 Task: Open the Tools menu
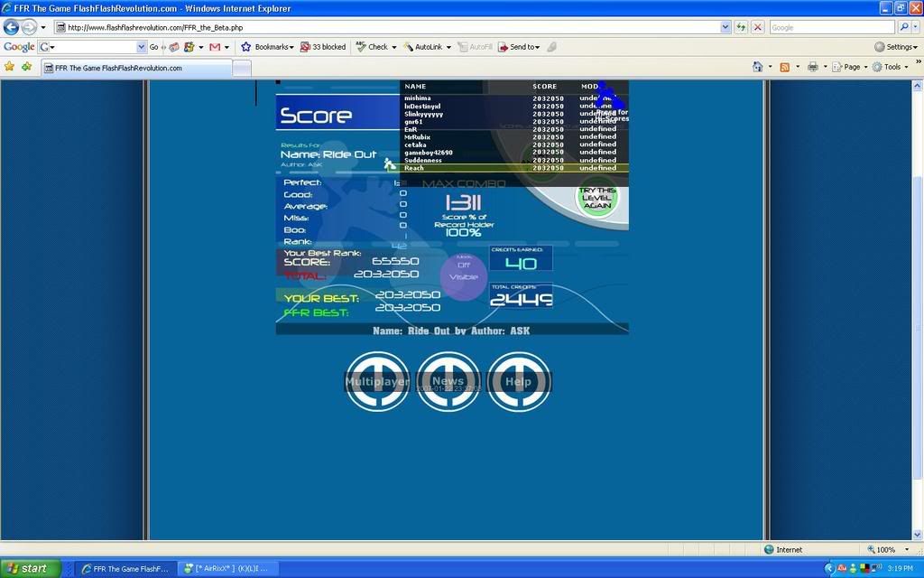pyautogui.click(x=892, y=67)
